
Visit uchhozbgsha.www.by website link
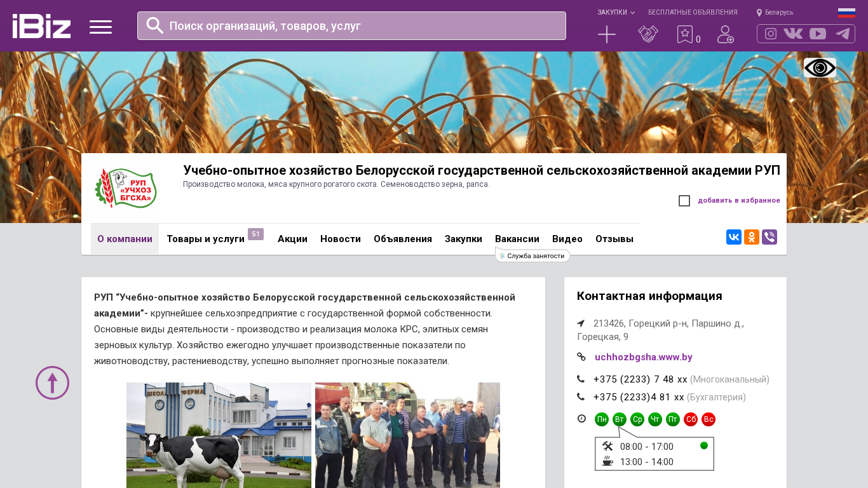tap(644, 357)
